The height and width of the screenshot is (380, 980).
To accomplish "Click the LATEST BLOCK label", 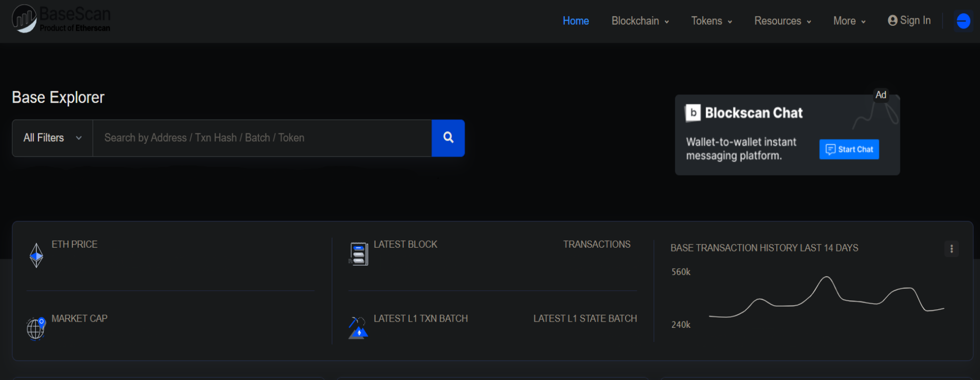I will click(406, 245).
